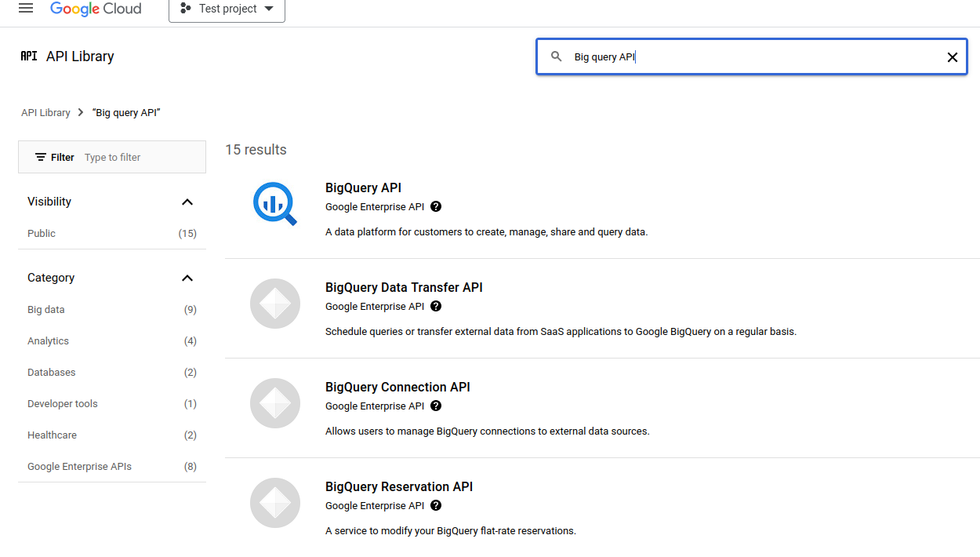The height and width of the screenshot is (557, 980).
Task: Click the description 'Allows users to manage BigQuery connections'
Action: pyautogui.click(x=488, y=431)
